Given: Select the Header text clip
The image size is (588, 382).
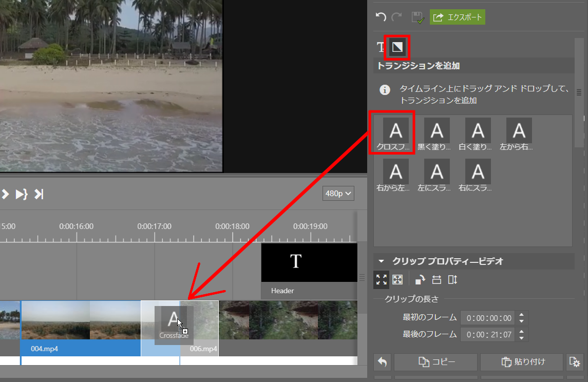Looking at the screenshot, I should point(309,271).
